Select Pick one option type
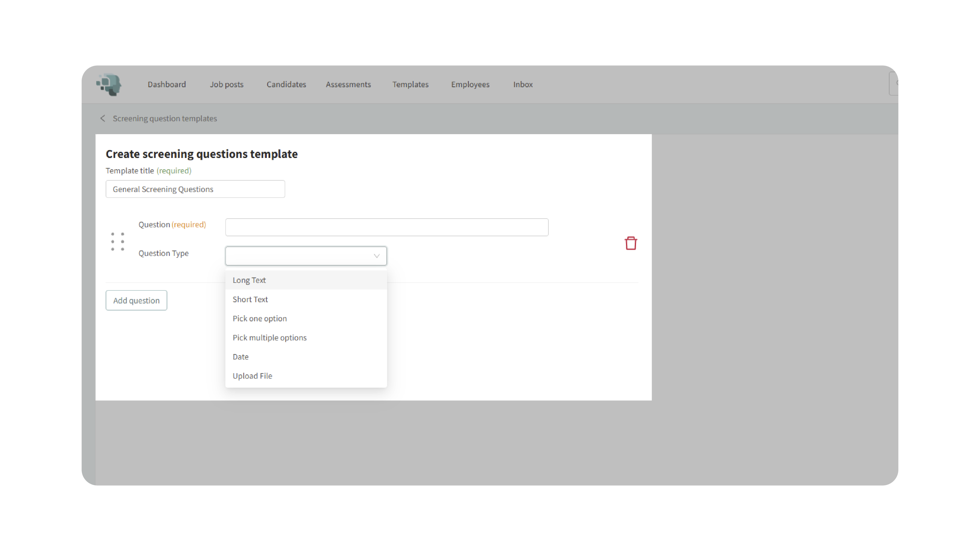The height and width of the screenshot is (551, 980). point(259,318)
